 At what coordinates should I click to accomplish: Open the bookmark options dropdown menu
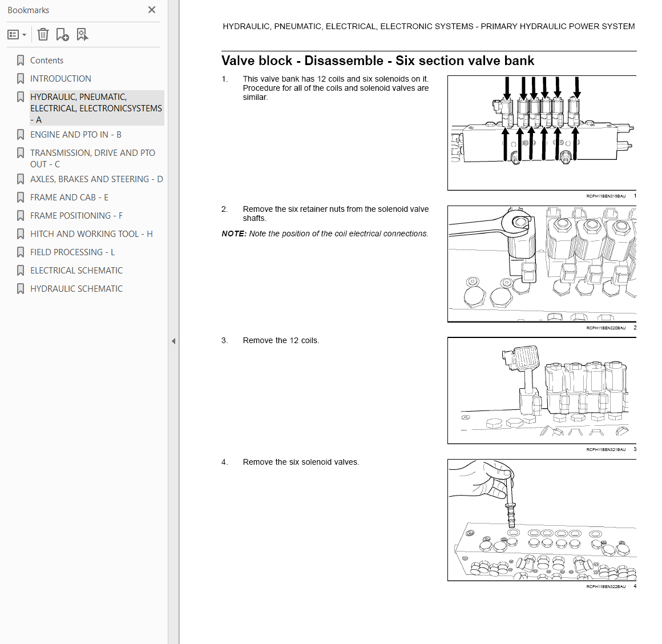click(17, 35)
